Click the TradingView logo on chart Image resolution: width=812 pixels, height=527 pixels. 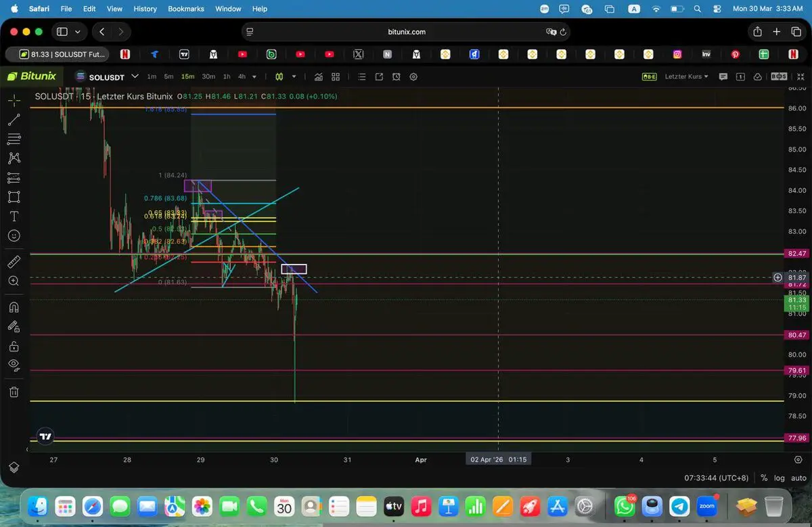point(45,437)
